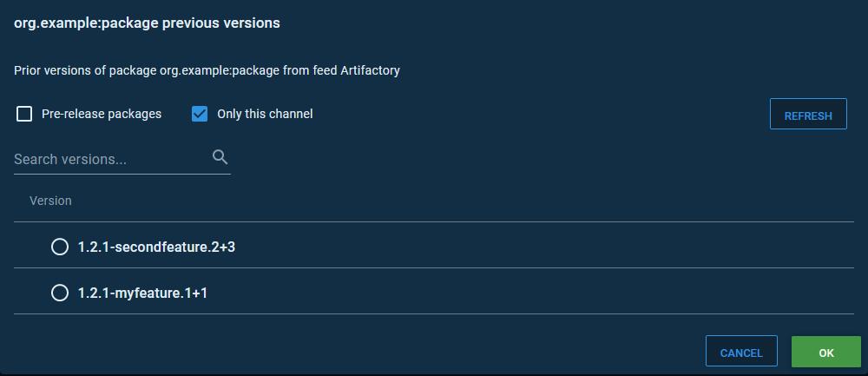Viewport: 868px width, 376px height.
Task: Click the Only this channel label text
Action: 265,114
